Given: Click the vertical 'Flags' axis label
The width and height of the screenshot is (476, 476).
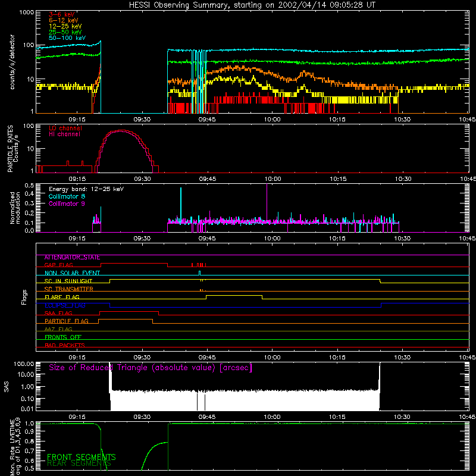Looking at the screenshot, I should click(x=24, y=297).
